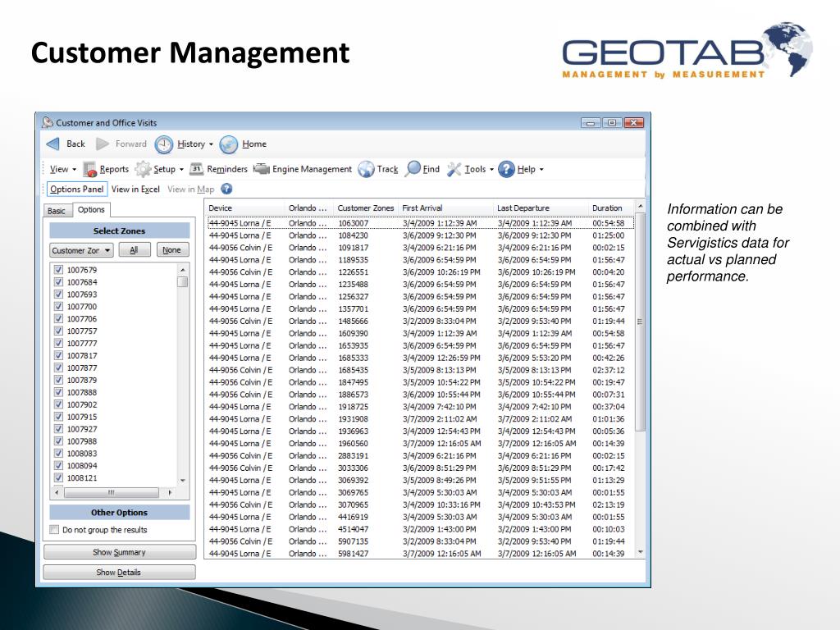Toggle checkbox for zone 1007757
The width and height of the screenshot is (840, 630).
pos(58,331)
